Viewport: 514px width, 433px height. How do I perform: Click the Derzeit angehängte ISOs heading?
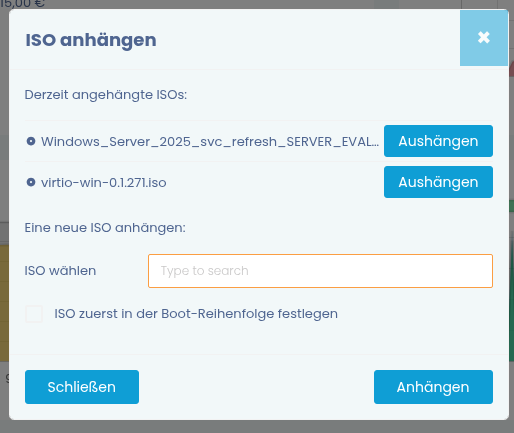[106, 95]
